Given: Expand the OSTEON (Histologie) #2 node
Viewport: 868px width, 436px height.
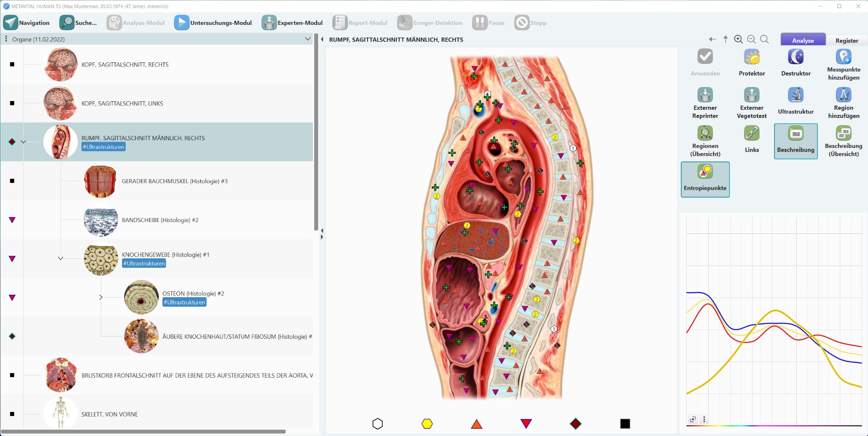Looking at the screenshot, I should pyautogui.click(x=101, y=297).
